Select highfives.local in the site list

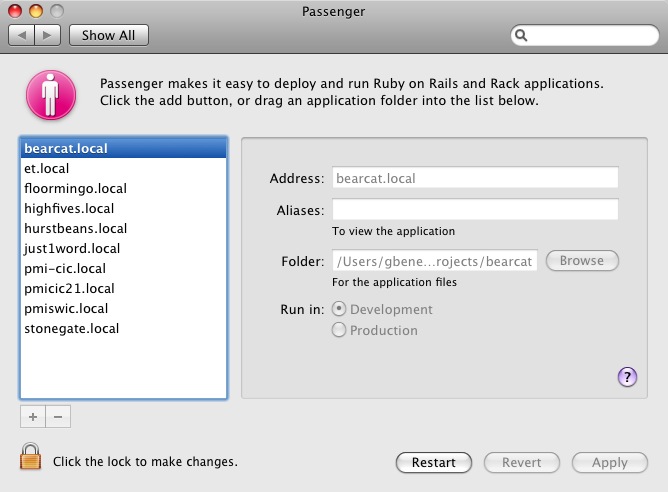point(124,208)
